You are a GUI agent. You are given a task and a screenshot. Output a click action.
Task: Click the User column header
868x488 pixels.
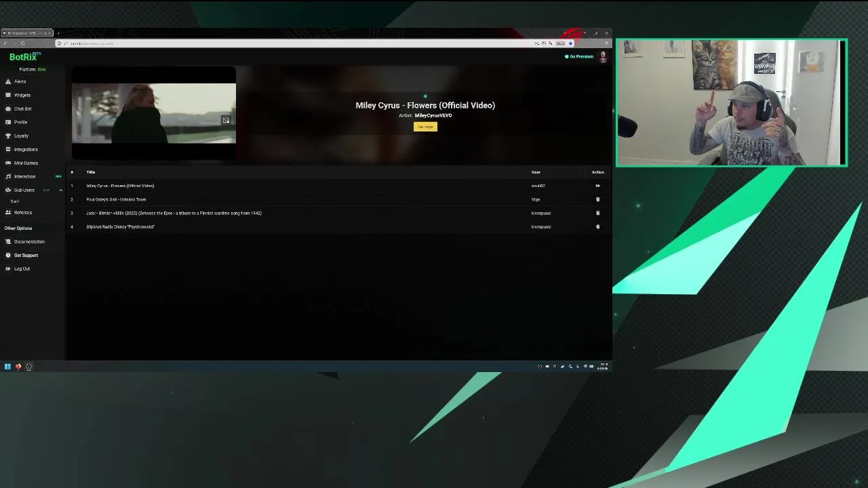536,172
